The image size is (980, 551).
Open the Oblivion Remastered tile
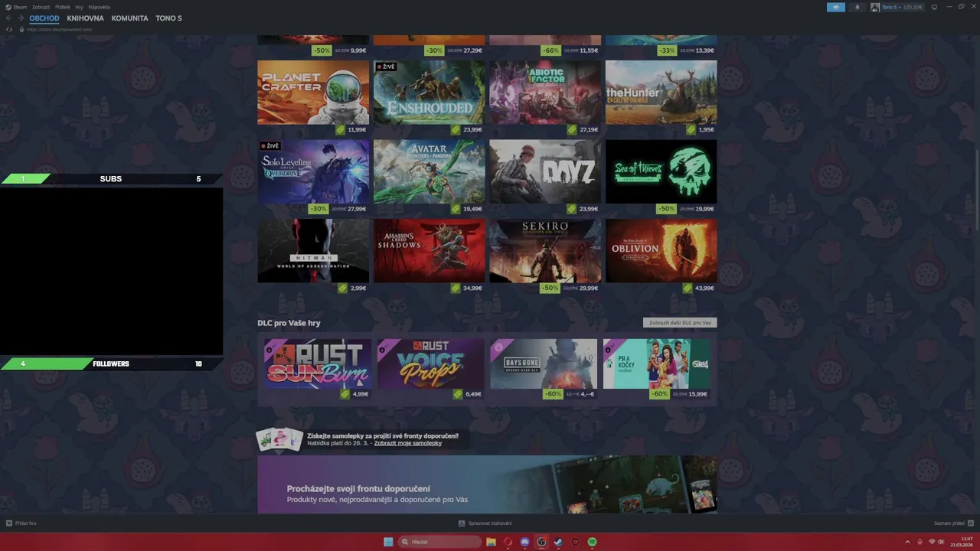(661, 251)
